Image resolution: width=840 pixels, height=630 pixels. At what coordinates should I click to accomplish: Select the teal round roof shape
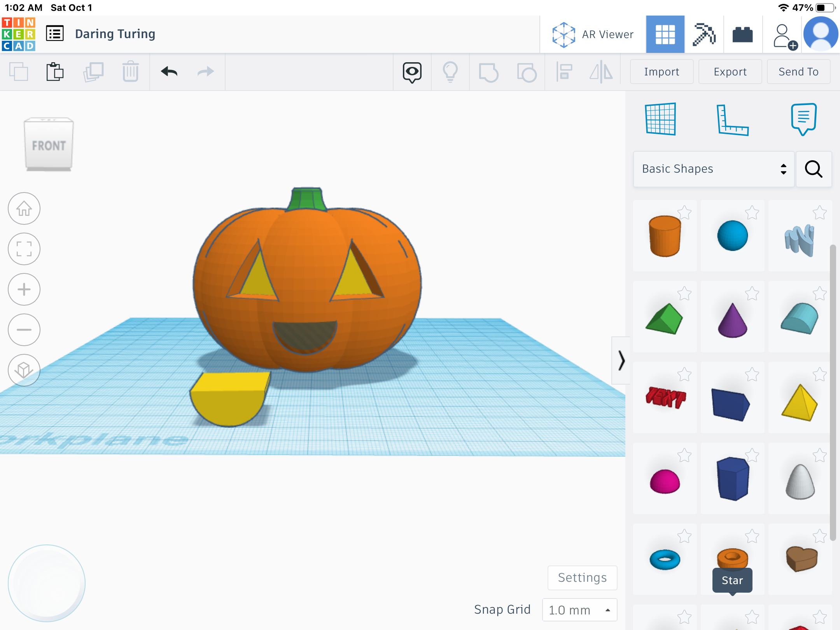[x=800, y=317]
